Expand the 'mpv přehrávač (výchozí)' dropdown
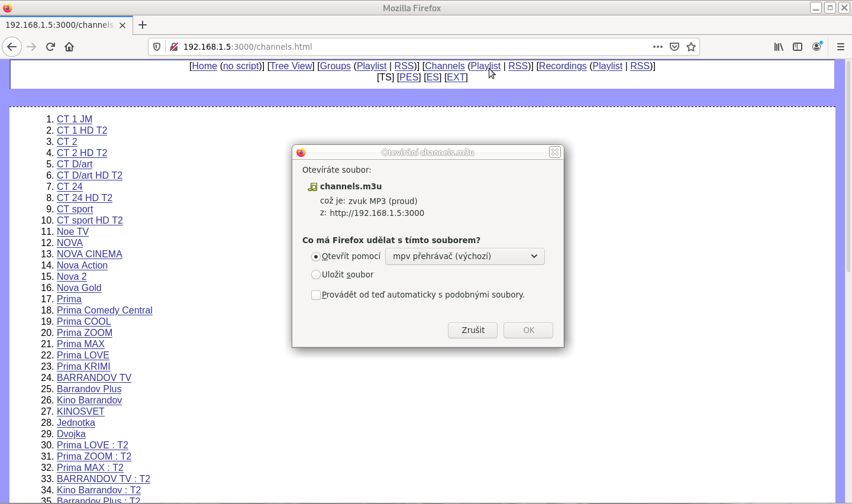 tap(465, 256)
